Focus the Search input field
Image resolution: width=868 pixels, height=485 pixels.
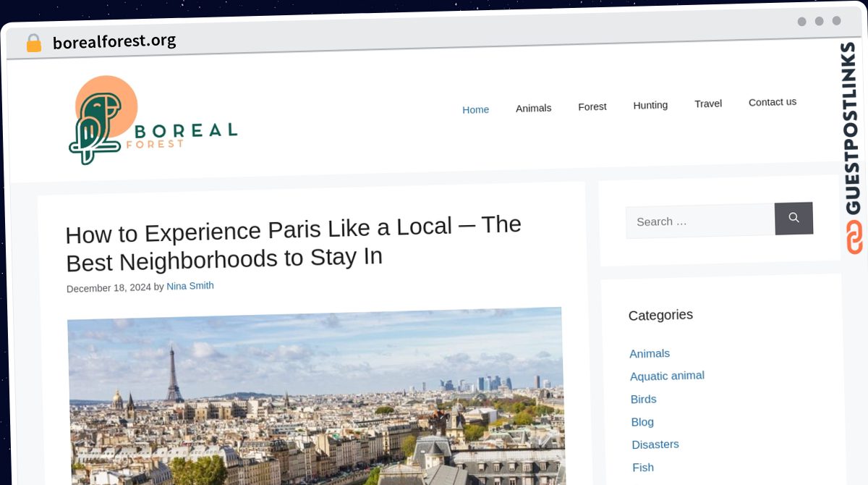[x=700, y=221]
